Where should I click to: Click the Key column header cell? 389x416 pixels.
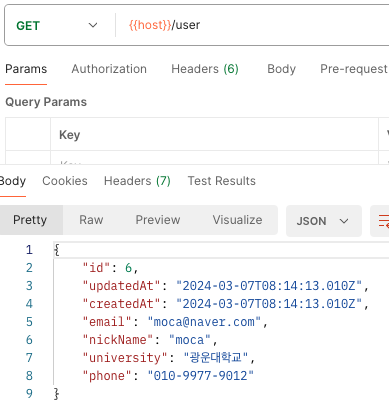coord(214,134)
